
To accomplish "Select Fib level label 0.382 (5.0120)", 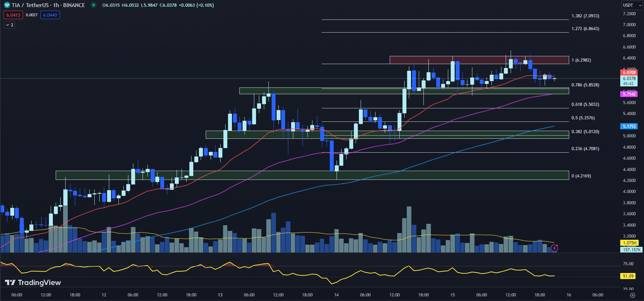I will [x=585, y=132].
